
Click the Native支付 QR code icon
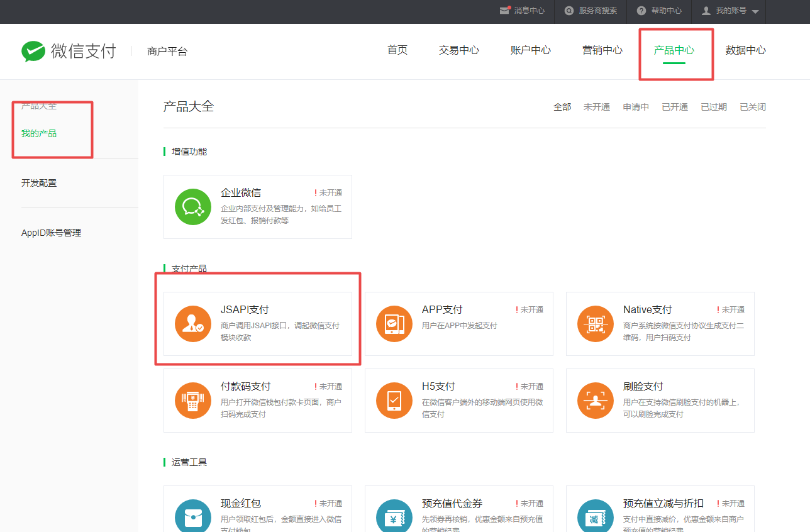pyautogui.click(x=596, y=324)
